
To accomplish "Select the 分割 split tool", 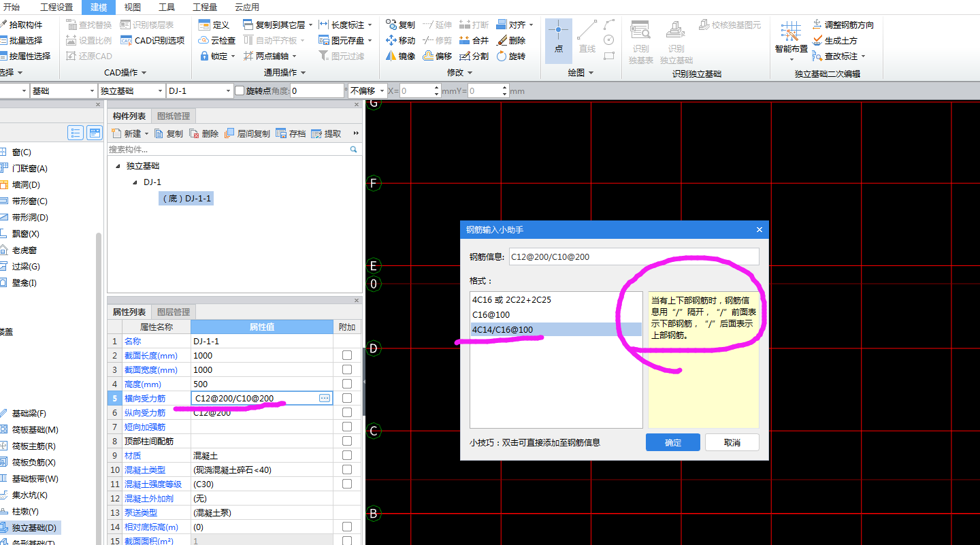I will tap(474, 56).
